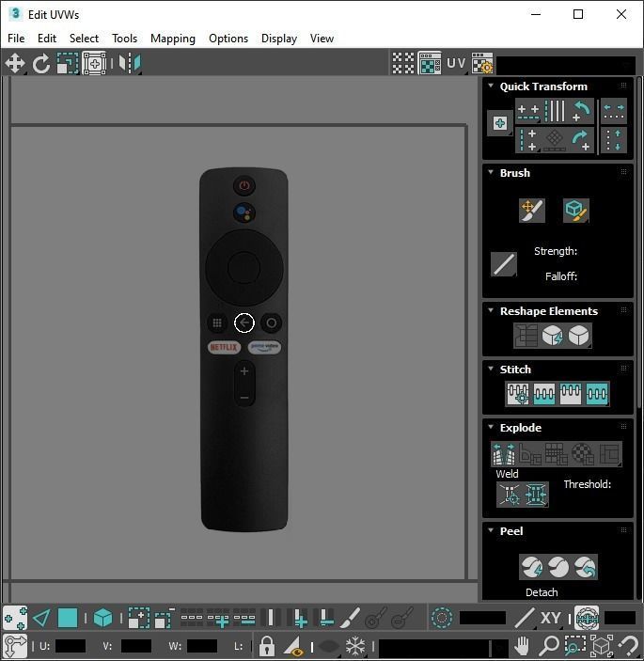Click the Linear Align vertical bars icon
Viewport: 644px width, 661px height.
555,111
